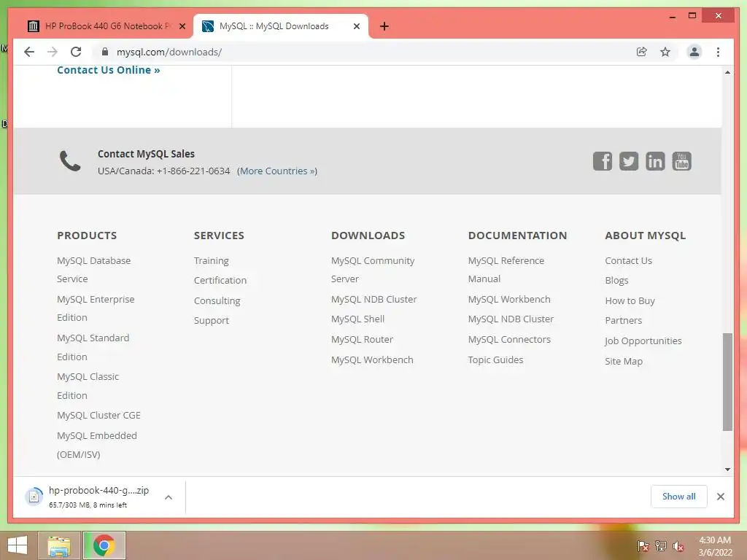Open MySQL Standard Edition link
Viewport: 747px width, 560px height.
[93, 347]
